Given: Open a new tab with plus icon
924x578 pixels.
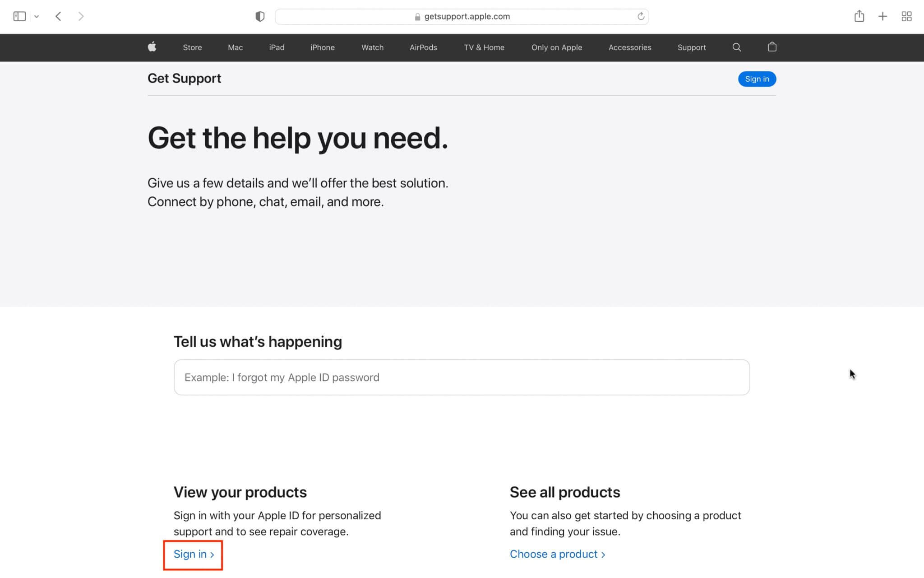Looking at the screenshot, I should pos(882,16).
